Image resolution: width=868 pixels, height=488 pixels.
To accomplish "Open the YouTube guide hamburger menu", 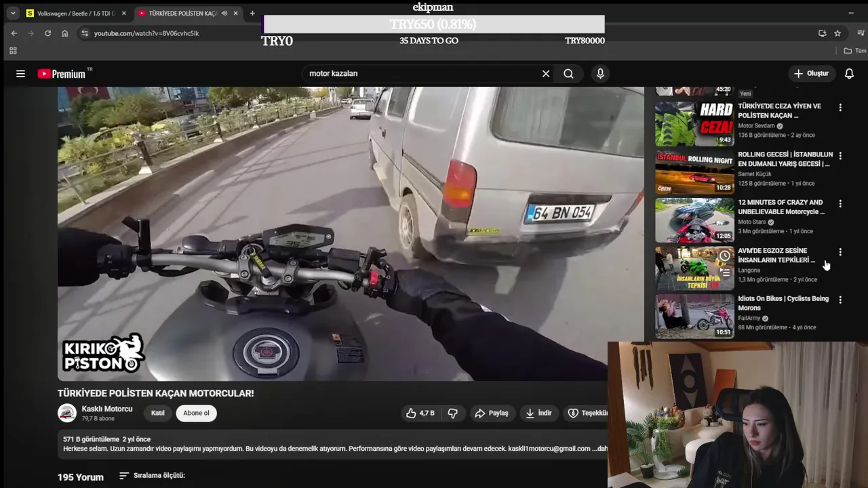I will 20,74.
